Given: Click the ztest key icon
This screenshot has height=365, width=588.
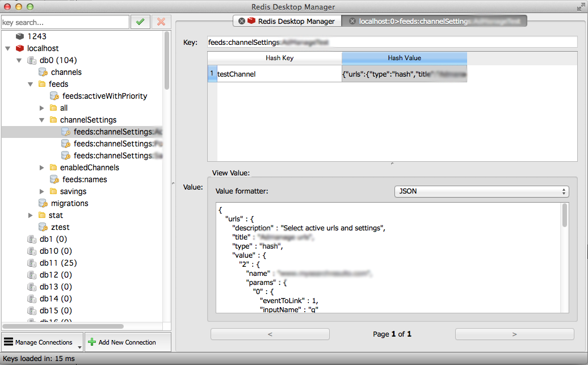Looking at the screenshot, I should [43, 227].
